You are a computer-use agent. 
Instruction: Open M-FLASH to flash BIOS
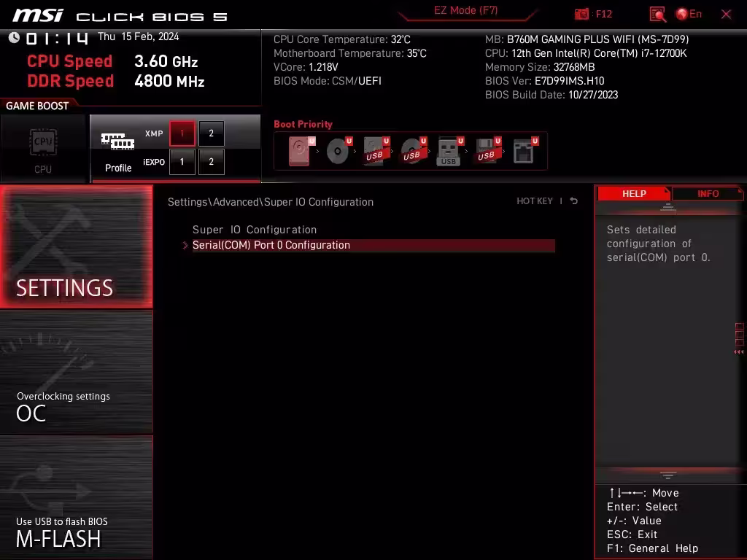[x=76, y=497]
